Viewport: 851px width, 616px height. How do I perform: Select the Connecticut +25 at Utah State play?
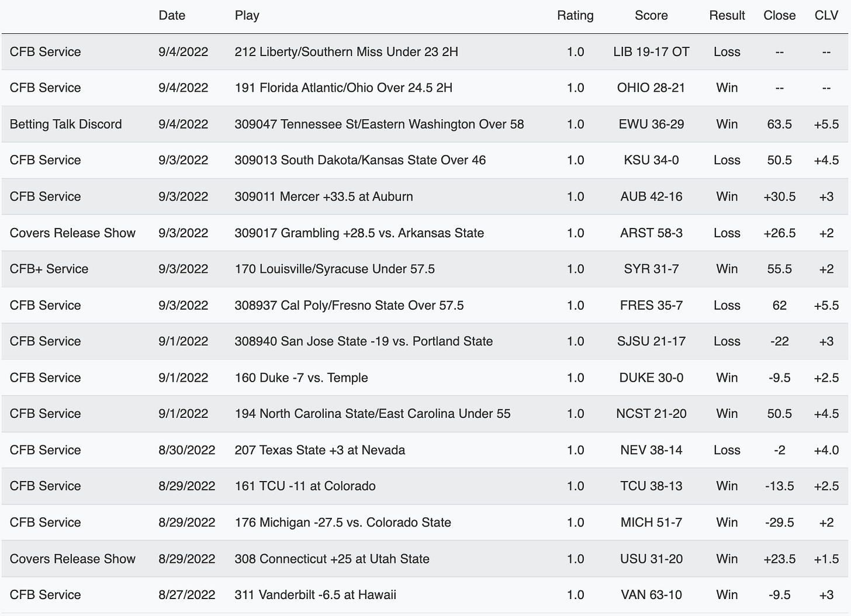click(x=332, y=559)
